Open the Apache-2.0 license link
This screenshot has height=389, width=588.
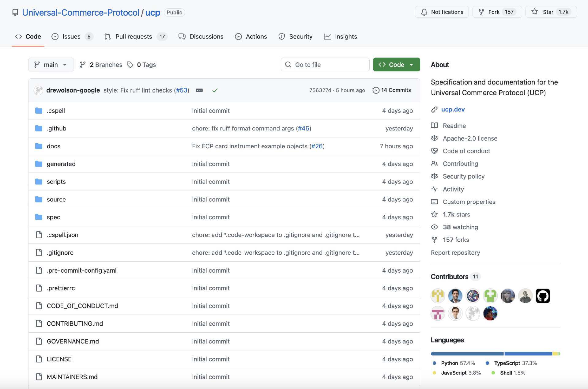[470, 138]
